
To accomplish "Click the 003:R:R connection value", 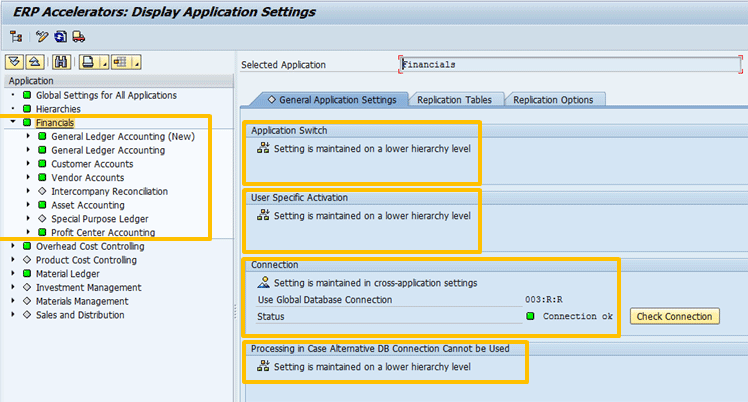I will click(x=544, y=299).
